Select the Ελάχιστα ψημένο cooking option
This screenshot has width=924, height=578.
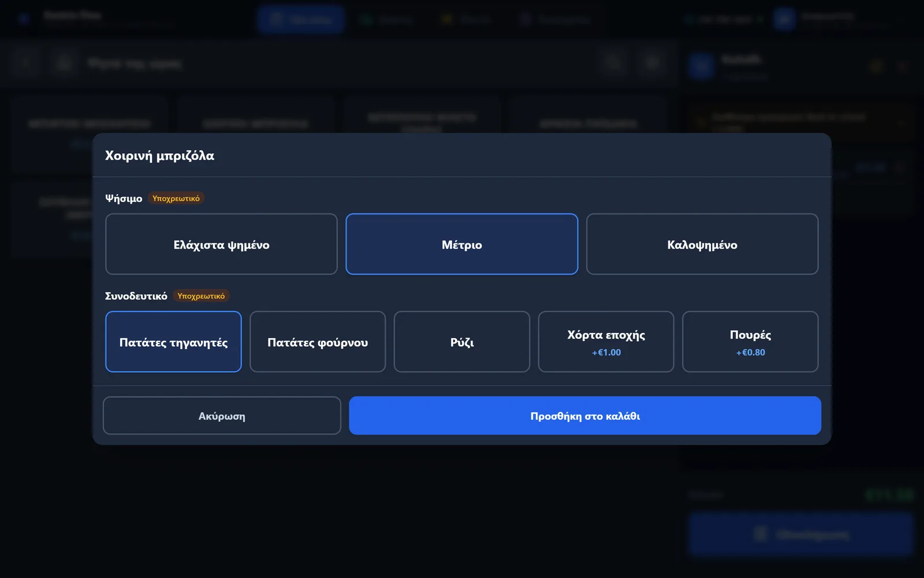221,244
